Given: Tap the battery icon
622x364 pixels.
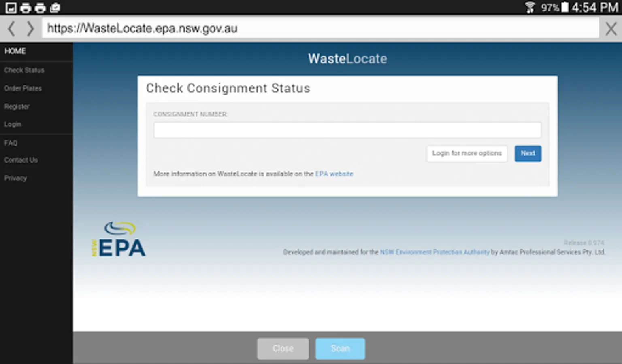Looking at the screenshot, I should pyautogui.click(x=564, y=7).
